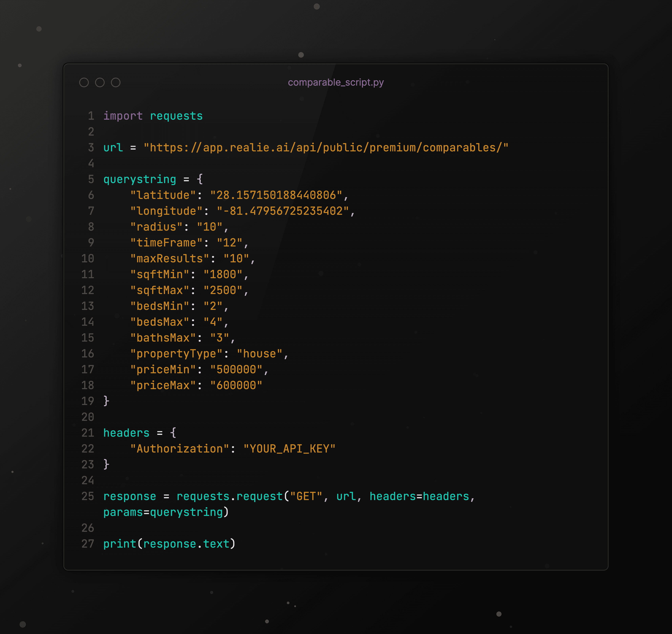Click the YOUR_API_KEY placeholder string
This screenshot has height=634, width=672.
(289, 449)
